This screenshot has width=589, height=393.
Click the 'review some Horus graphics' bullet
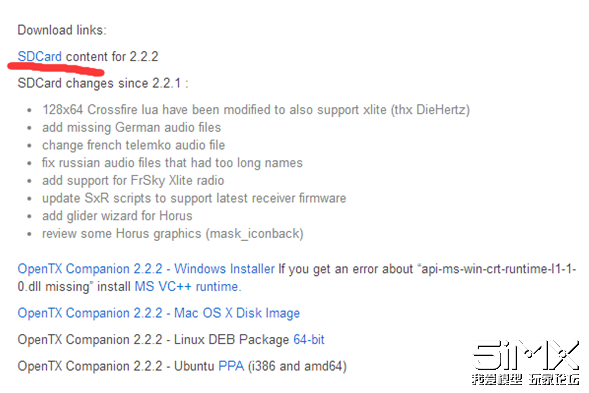click(x=172, y=233)
